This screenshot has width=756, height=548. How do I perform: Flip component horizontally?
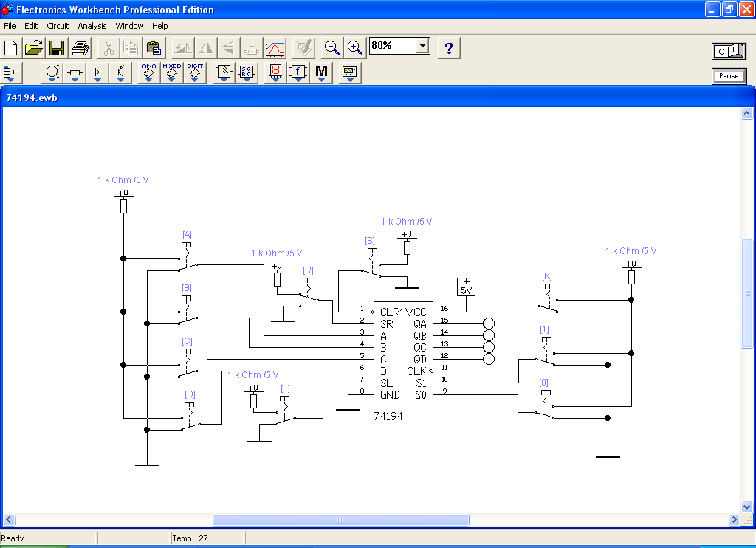click(206, 48)
